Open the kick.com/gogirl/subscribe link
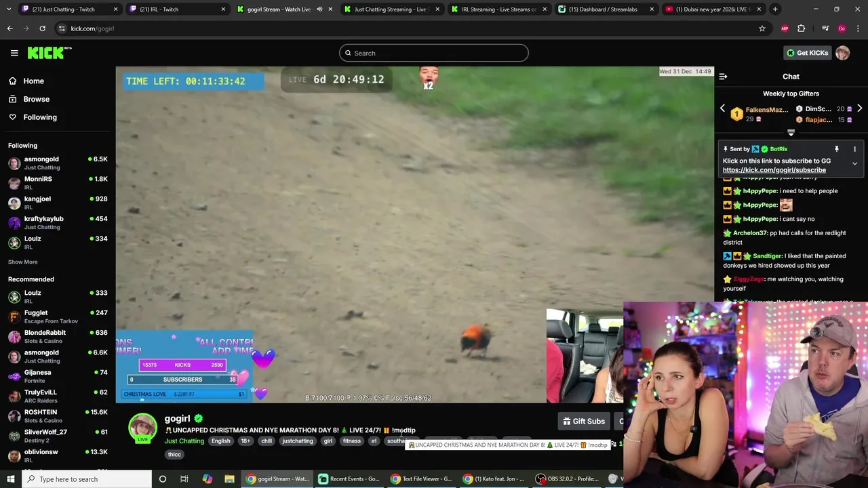The image size is (868, 488). (x=774, y=170)
